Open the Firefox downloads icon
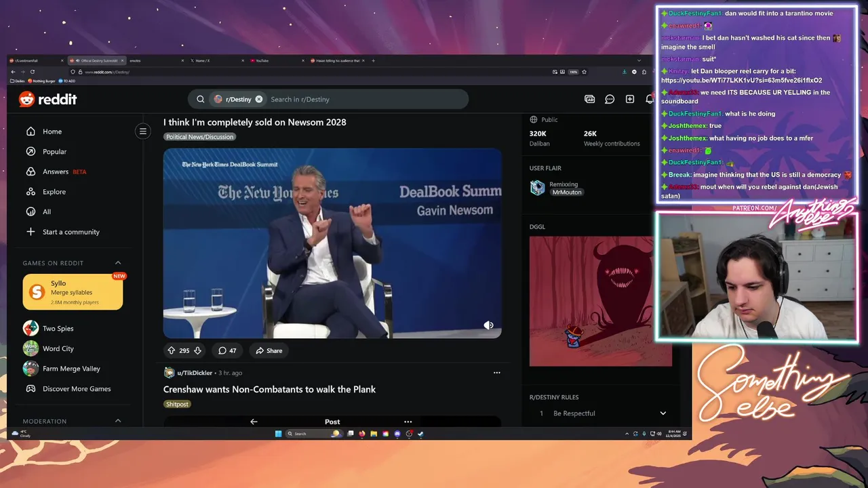This screenshot has width=868, height=488. (x=624, y=72)
